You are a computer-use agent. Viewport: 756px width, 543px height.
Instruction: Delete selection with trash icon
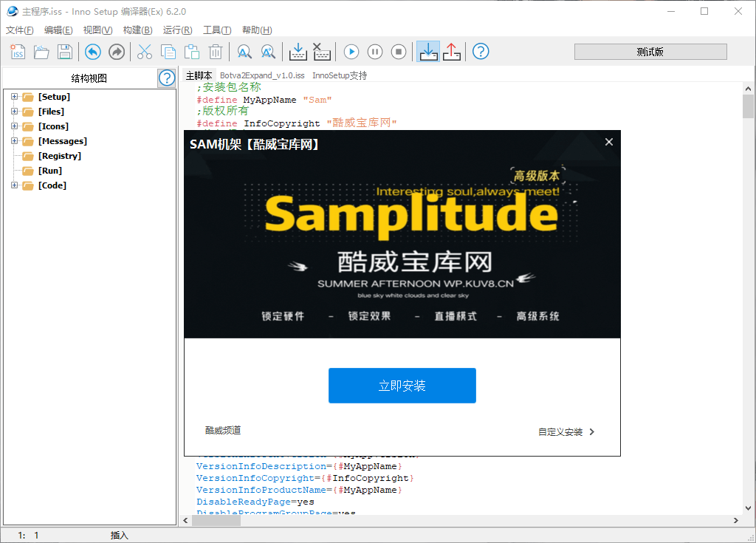pyautogui.click(x=216, y=52)
